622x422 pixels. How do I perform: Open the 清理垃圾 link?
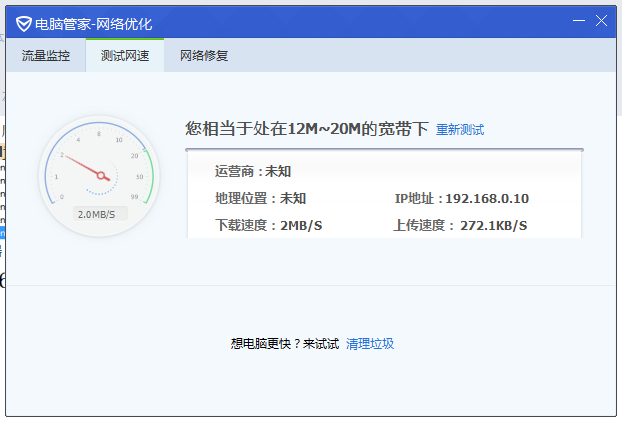370,343
